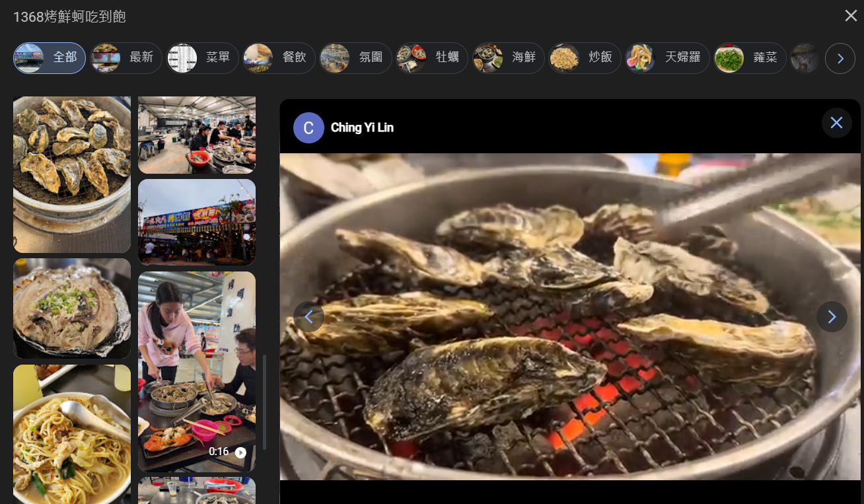Filter photos by 炒飯
This screenshot has height=504, width=864.
point(585,58)
